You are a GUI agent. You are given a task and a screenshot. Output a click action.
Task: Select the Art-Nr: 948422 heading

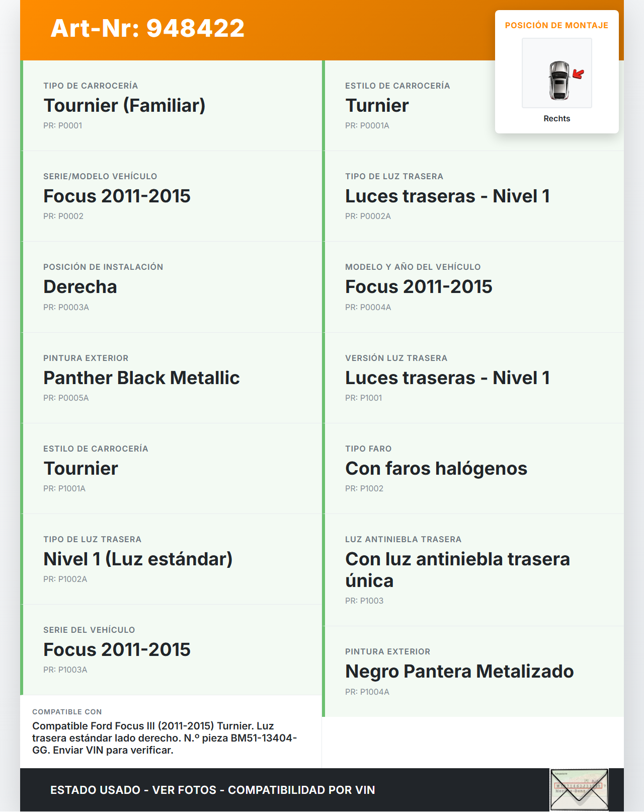[x=147, y=28]
